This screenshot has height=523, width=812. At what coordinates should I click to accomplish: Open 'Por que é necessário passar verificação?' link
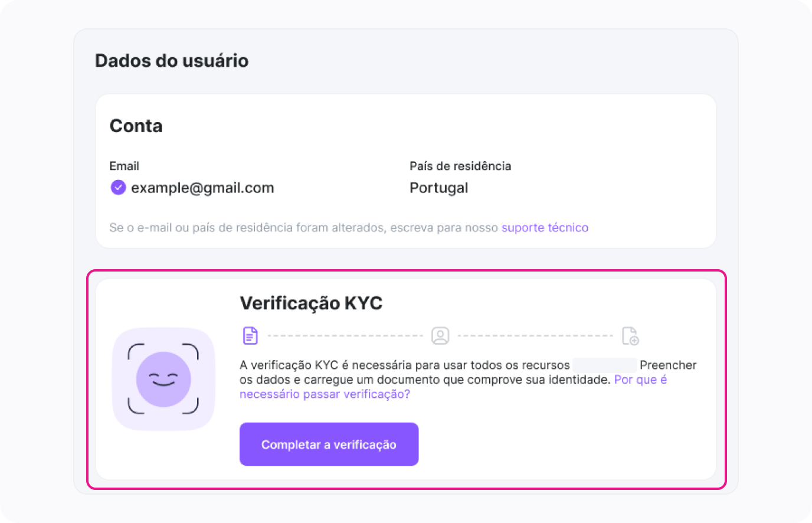325,394
